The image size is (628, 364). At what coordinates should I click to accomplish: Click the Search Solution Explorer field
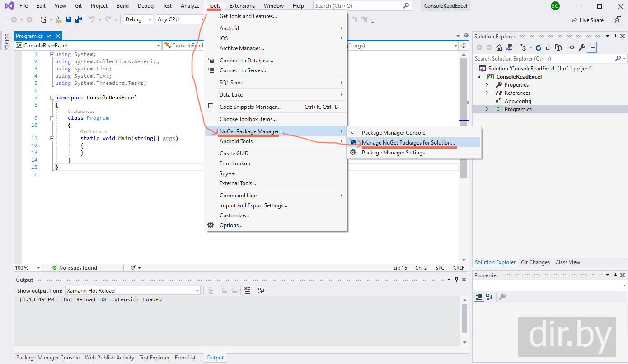tap(544, 59)
